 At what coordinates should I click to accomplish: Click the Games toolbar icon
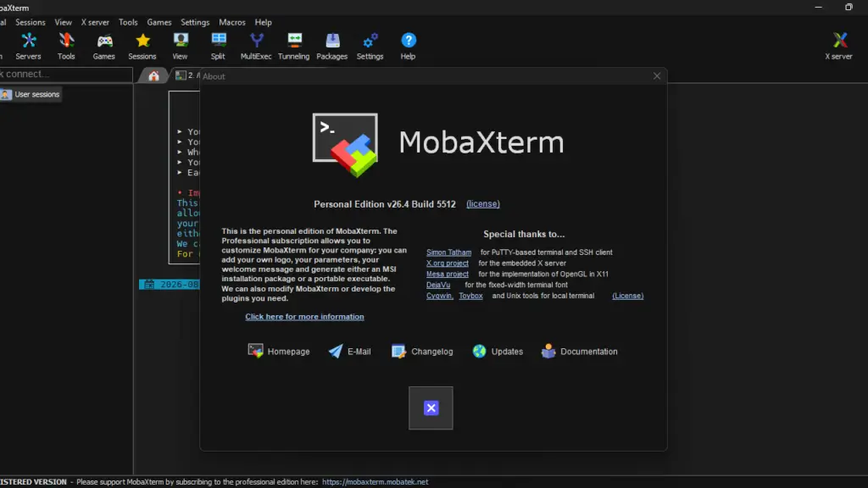click(x=104, y=41)
